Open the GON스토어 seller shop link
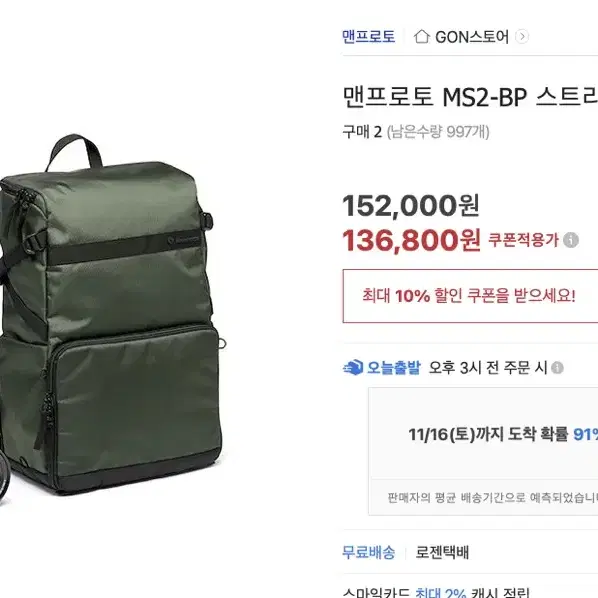598x598 pixels. [472, 37]
